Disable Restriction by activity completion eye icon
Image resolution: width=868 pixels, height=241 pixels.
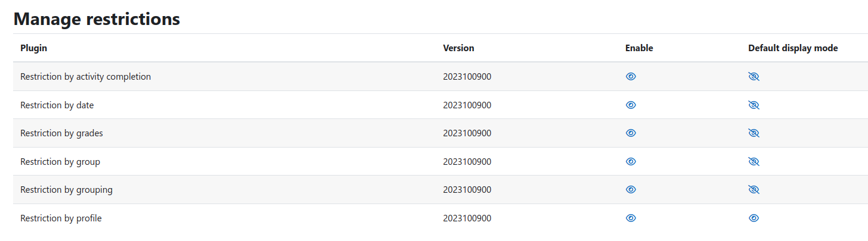(x=631, y=77)
